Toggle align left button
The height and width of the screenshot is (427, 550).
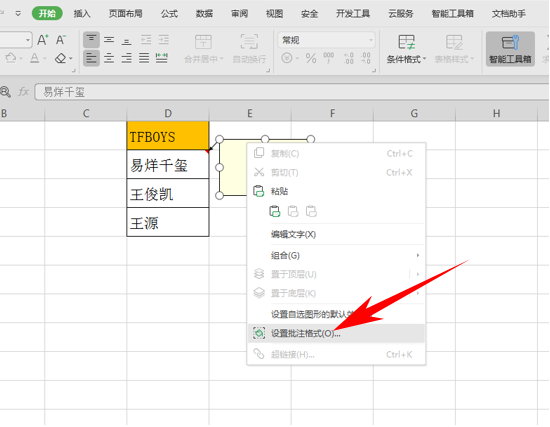tap(91, 58)
